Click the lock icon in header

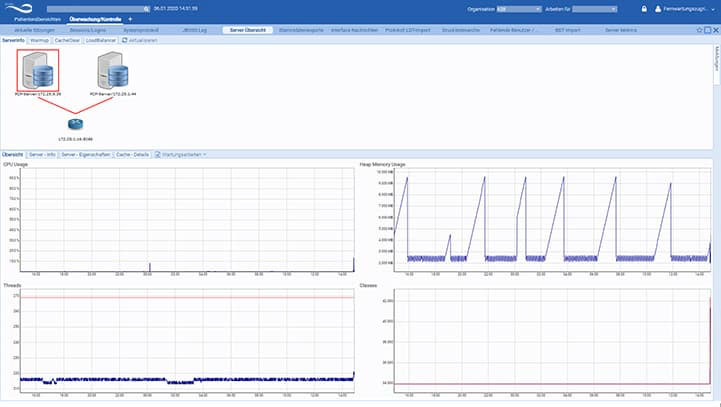click(x=642, y=9)
